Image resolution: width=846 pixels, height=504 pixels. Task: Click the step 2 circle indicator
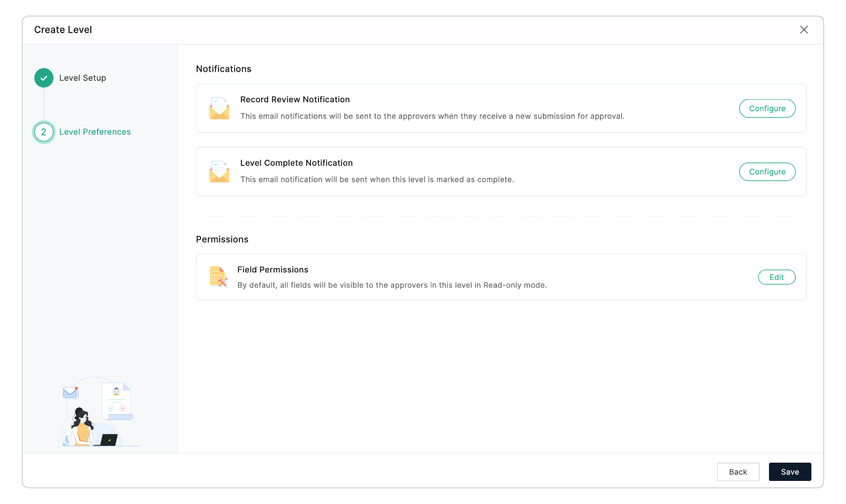[44, 132]
